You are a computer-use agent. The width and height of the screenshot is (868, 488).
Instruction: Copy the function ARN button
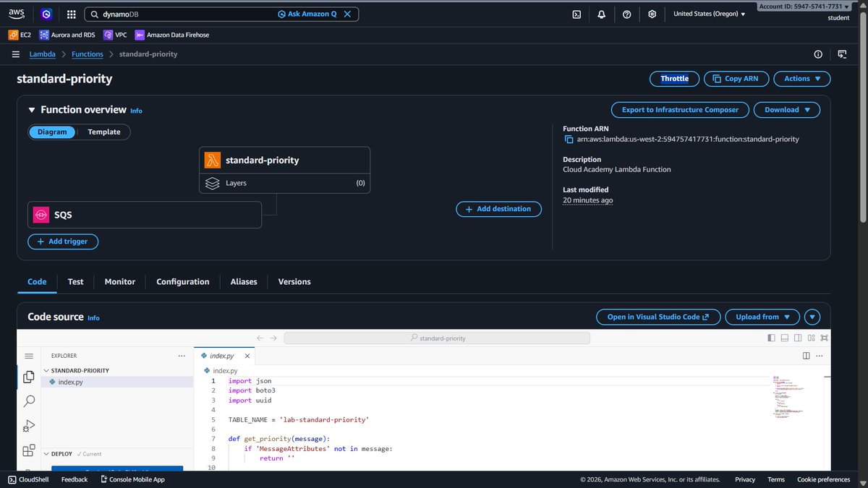[x=735, y=79]
